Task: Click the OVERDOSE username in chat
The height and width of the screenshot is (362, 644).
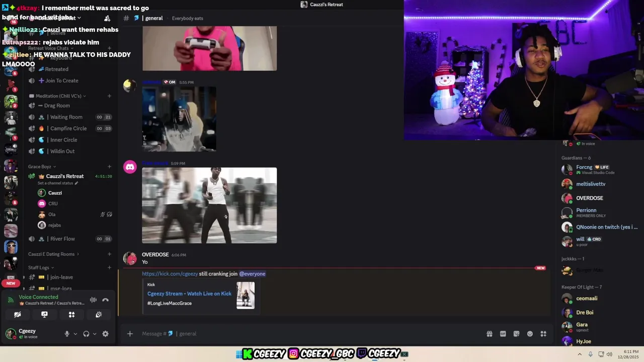Action: click(155, 255)
